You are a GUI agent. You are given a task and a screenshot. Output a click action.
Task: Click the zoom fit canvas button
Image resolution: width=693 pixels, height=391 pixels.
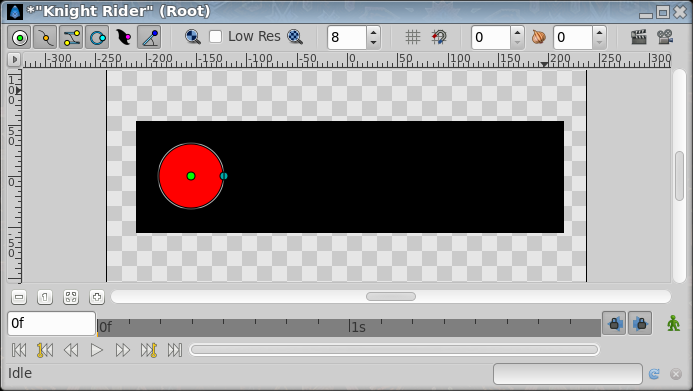tap(71, 297)
